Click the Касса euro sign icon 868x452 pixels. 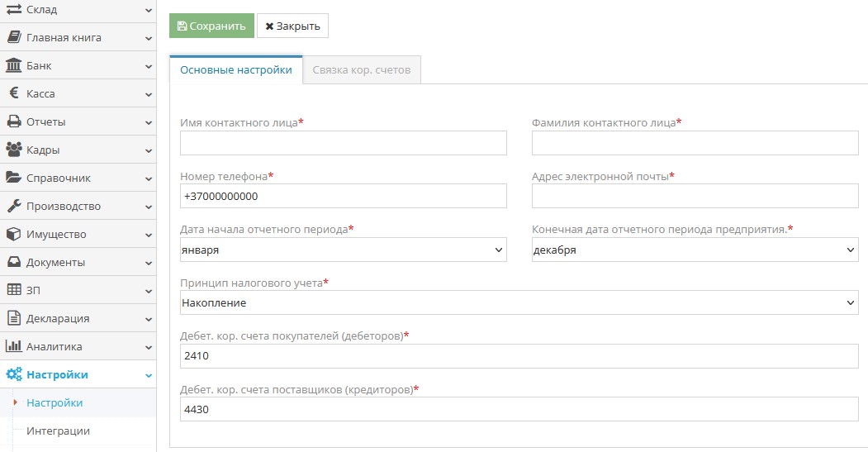tap(14, 93)
